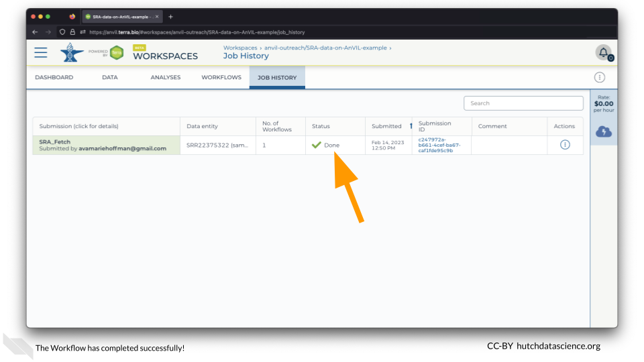644x362 pixels.
Task: Click the Feb 14, 2023 submitted date
Action: point(388,145)
